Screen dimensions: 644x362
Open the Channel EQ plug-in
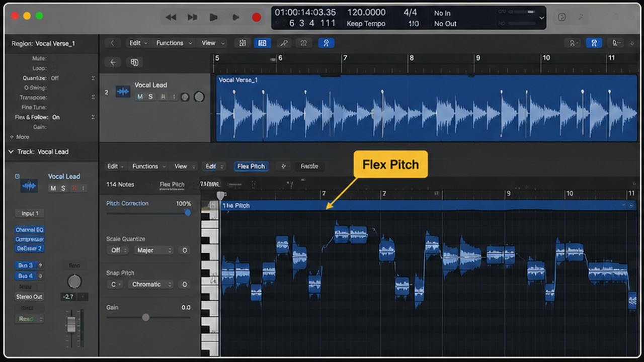pos(29,230)
